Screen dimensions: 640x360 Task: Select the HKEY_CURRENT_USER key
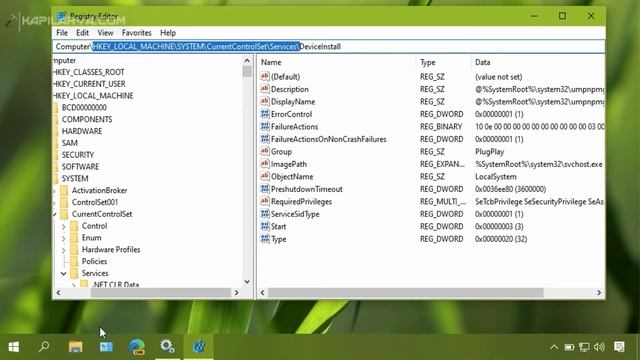tap(89, 84)
